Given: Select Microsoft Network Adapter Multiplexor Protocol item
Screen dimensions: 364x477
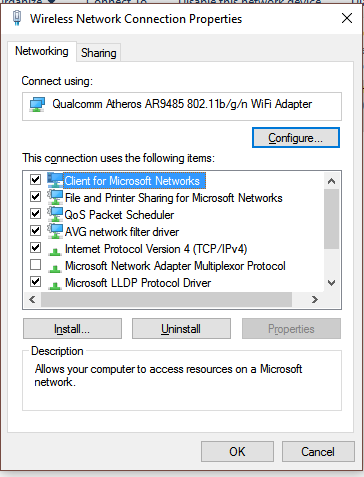Looking at the screenshot, I should click(x=175, y=266).
